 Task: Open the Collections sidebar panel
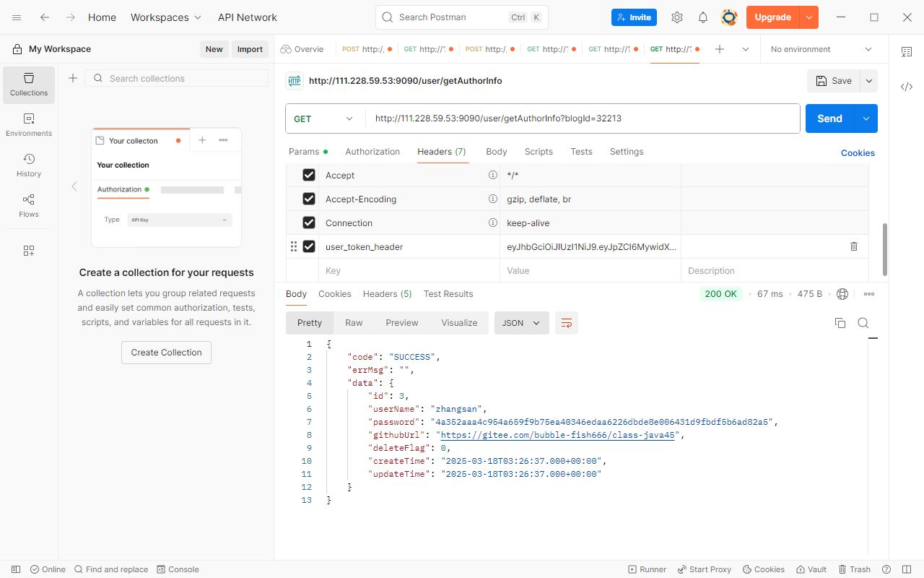coord(29,85)
